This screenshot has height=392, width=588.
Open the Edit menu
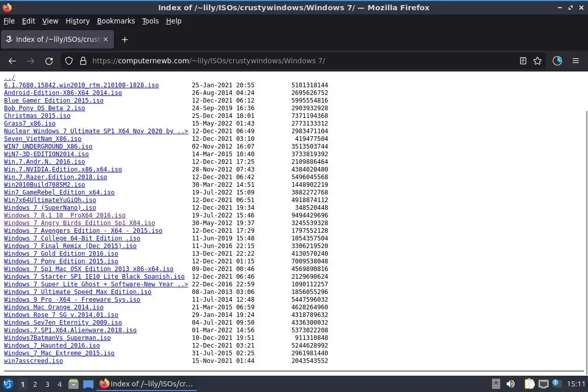pyautogui.click(x=29, y=21)
